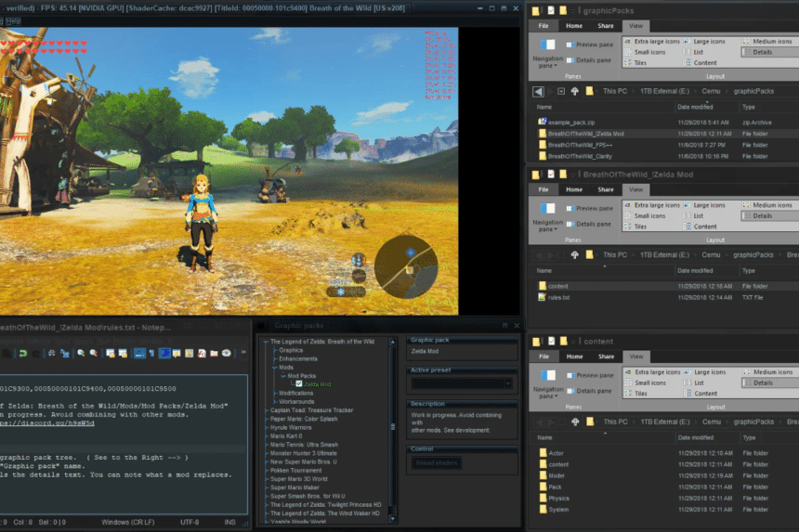This screenshot has height=532, width=799.
Task: Click Share tab in graphicPacks Explorer window
Action: (x=606, y=26)
